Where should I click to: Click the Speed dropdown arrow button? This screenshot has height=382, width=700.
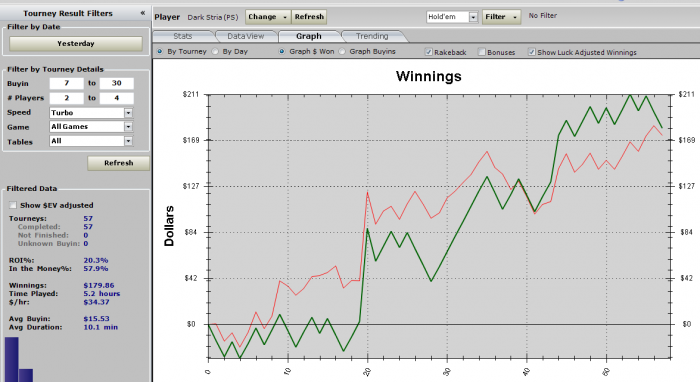[128, 113]
